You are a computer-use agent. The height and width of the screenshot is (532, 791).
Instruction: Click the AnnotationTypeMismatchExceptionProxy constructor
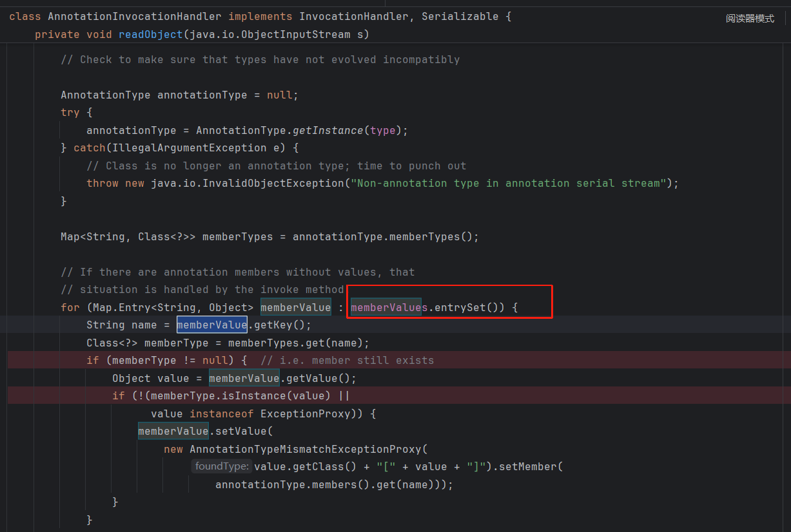(x=304, y=449)
